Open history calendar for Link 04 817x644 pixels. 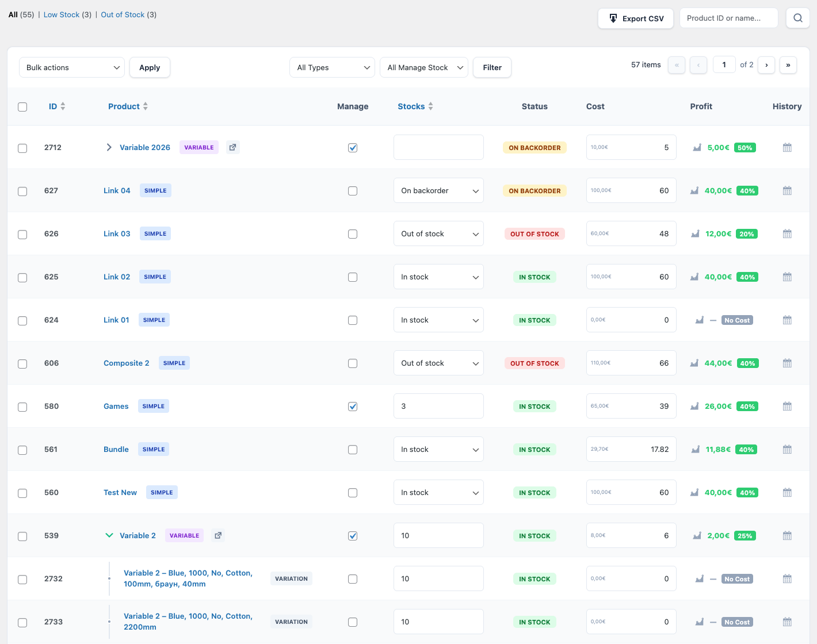coord(787,191)
